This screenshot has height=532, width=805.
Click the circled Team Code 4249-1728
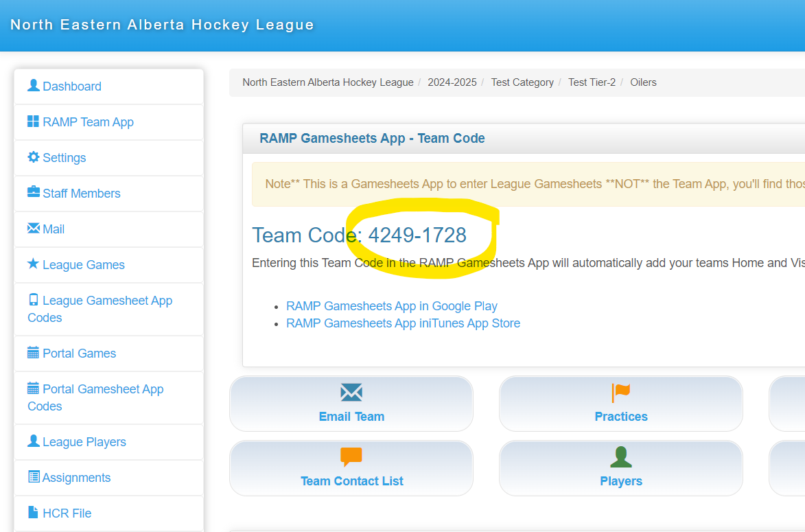(x=417, y=235)
